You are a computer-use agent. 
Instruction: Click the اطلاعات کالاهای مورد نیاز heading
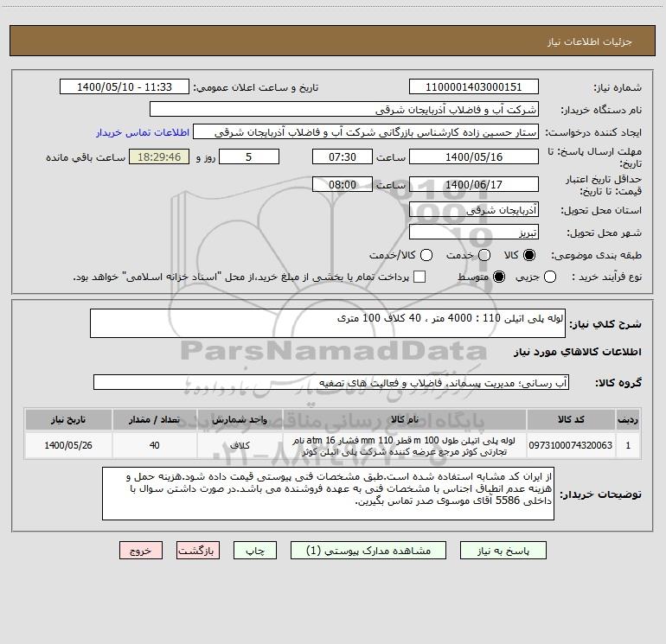[x=578, y=352]
